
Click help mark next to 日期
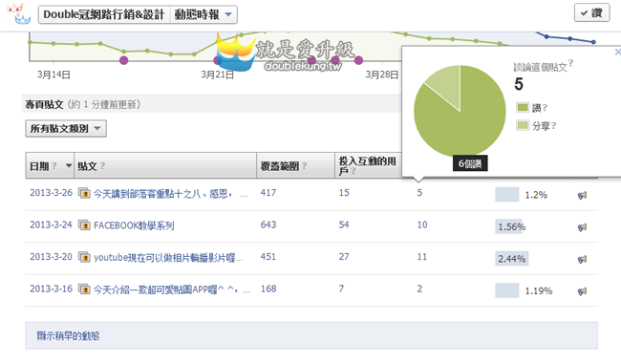click(x=54, y=165)
